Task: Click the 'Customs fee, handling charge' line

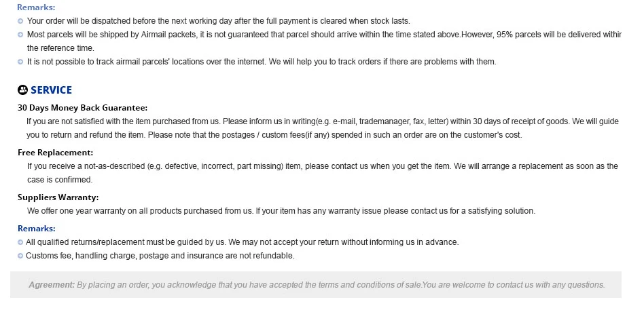Action: [160, 256]
